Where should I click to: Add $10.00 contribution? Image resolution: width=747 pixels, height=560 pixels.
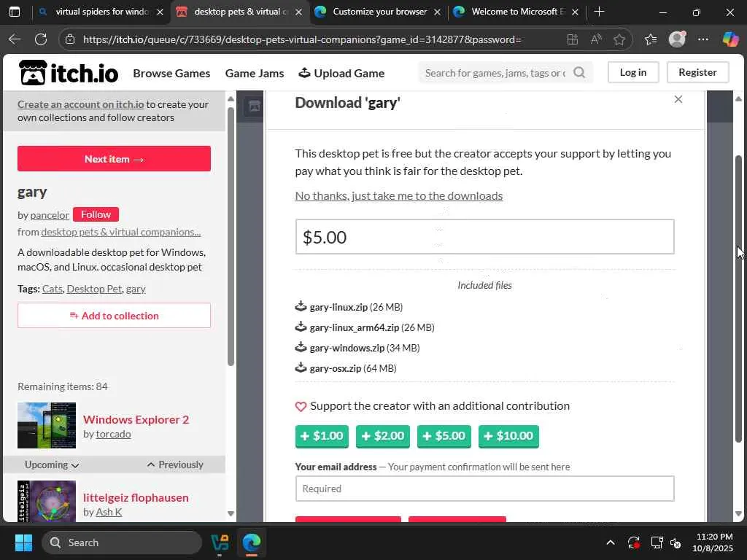point(508,436)
